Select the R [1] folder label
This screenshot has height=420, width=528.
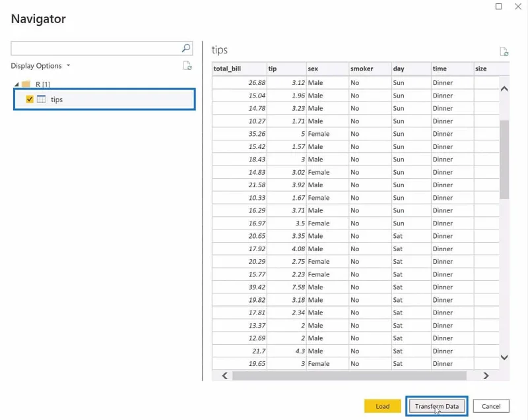[43, 84]
